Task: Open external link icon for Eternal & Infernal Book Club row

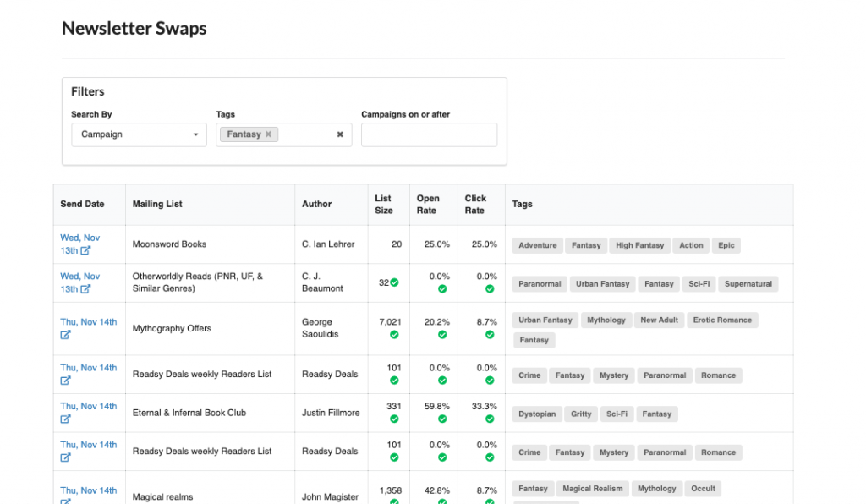Action: [65, 419]
